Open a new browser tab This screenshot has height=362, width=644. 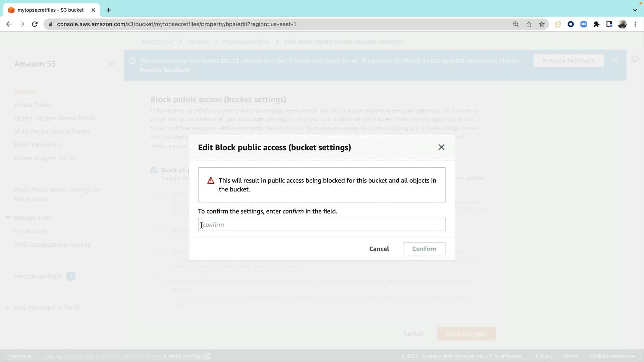coord(109,10)
